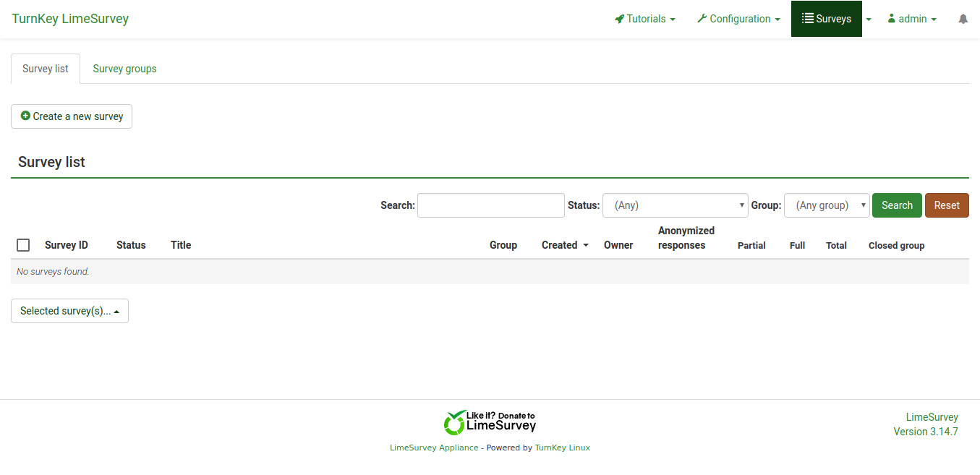Open the admin user dropdown
Screen dimensions: 980x475
pos(911,20)
